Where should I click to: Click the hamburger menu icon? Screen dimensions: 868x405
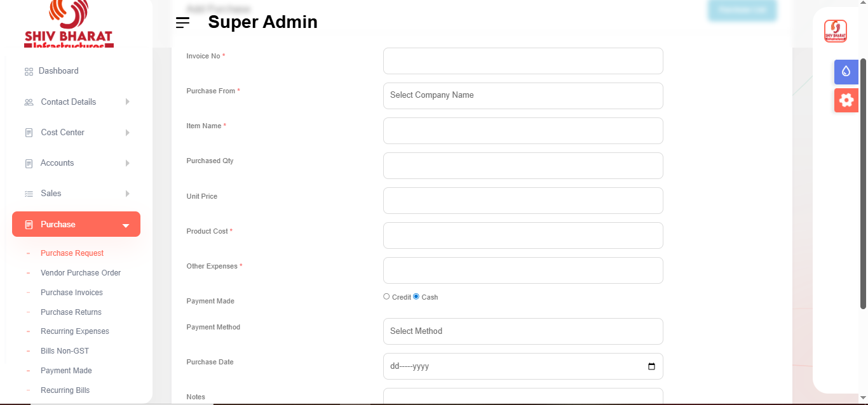[x=182, y=23]
